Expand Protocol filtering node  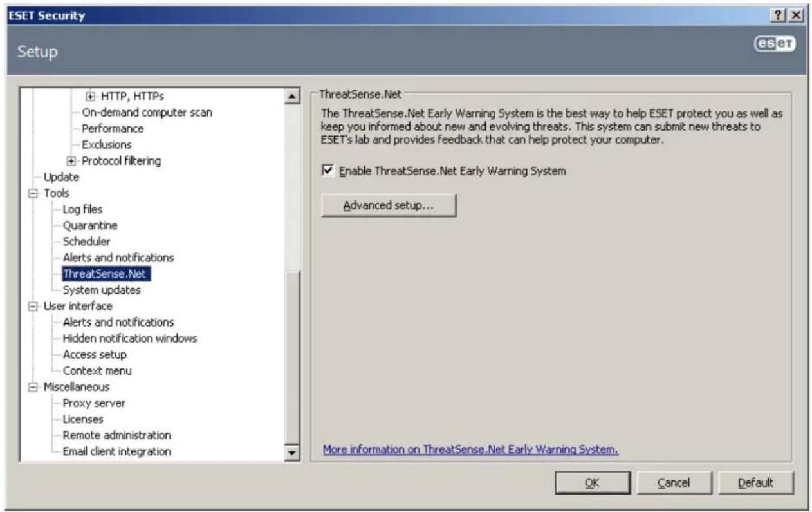tap(71, 160)
